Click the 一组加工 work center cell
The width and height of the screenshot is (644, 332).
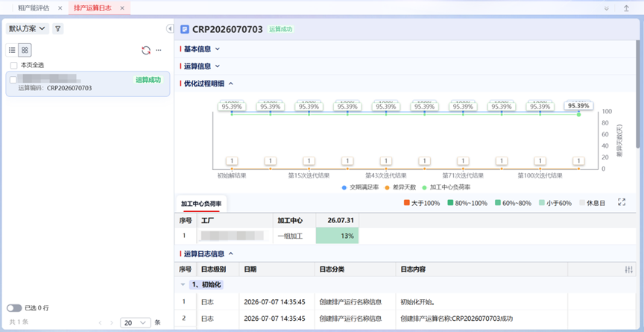click(x=294, y=236)
